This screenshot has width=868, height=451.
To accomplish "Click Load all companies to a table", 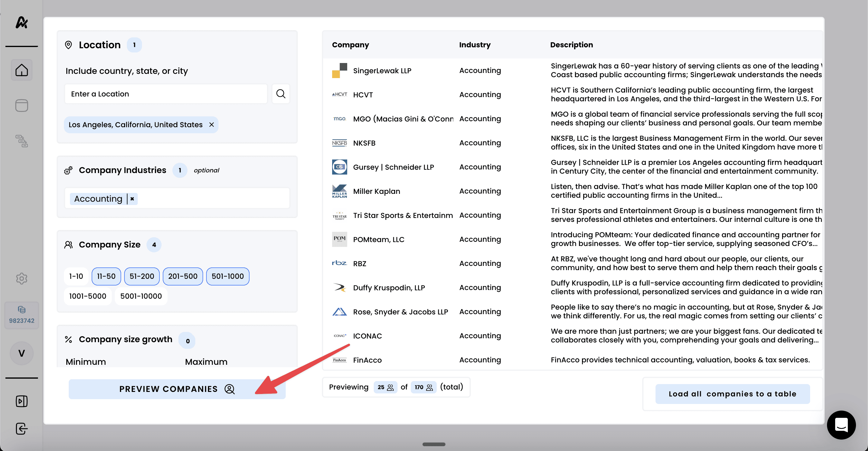I will pos(732,394).
